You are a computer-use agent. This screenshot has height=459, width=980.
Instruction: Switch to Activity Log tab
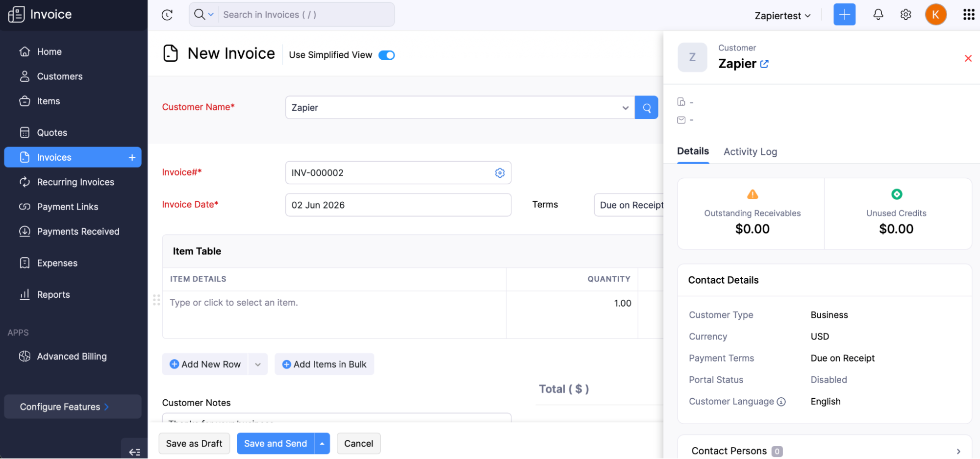(x=750, y=152)
